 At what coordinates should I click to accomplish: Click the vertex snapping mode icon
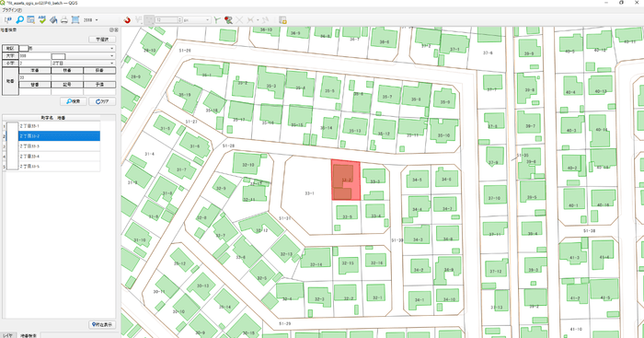point(139,19)
